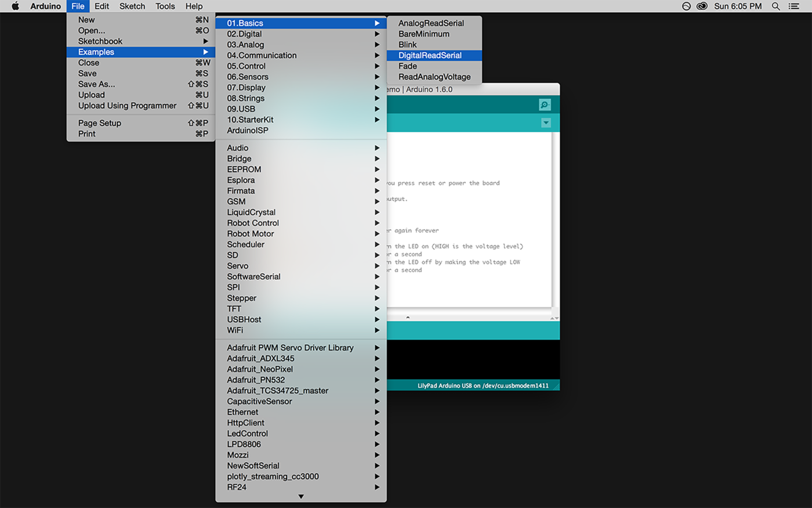Open Page Setup from the File menu
The width and height of the screenshot is (812, 508).
pyautogui.click(x=141, y=123)
